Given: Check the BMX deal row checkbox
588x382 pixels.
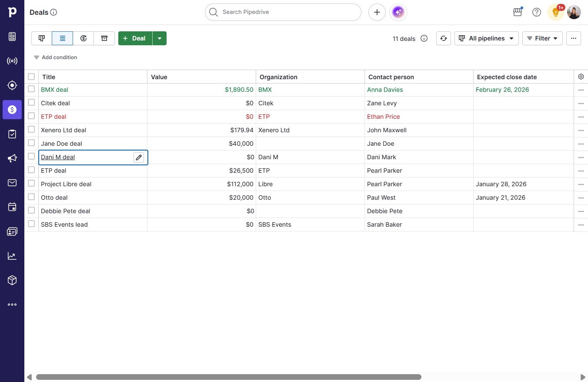Looking at the screenshot, I should [31, 89].
